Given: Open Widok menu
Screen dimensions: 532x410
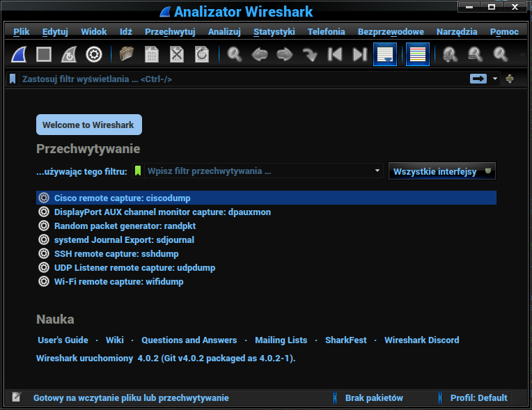Looking at the screenshot, I should point(93,32).
